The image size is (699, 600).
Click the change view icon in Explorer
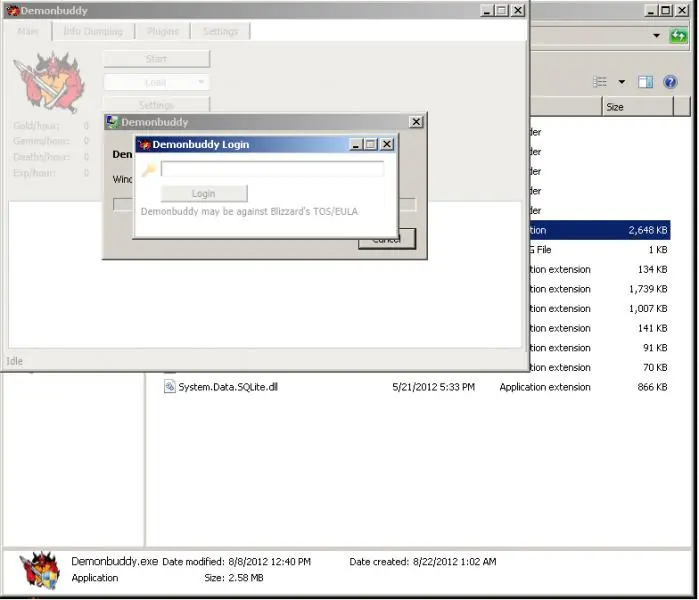click(x=600, y=82)
